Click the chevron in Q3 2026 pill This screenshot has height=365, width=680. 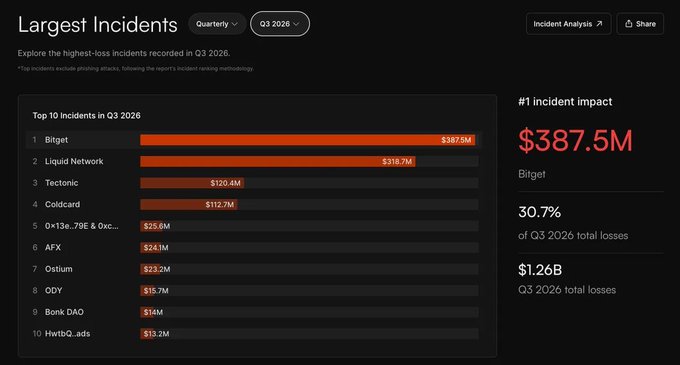tap(296, 24)
